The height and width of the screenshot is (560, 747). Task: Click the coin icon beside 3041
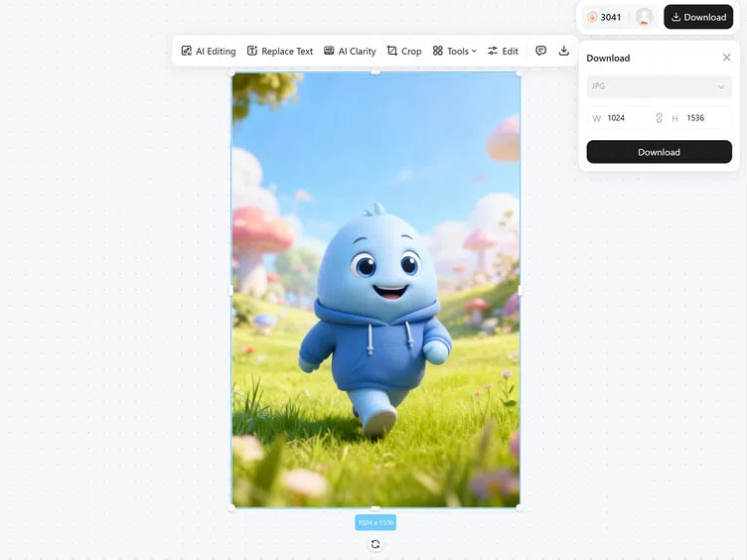coord(592,17)
